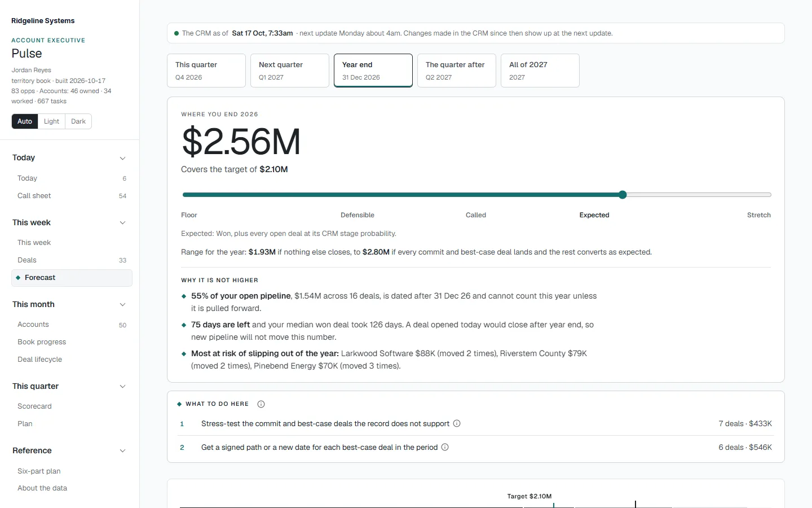Collapse the This month section chevron
The height and width of the screenshot is (508, 812).
click(x=123, y=304)
